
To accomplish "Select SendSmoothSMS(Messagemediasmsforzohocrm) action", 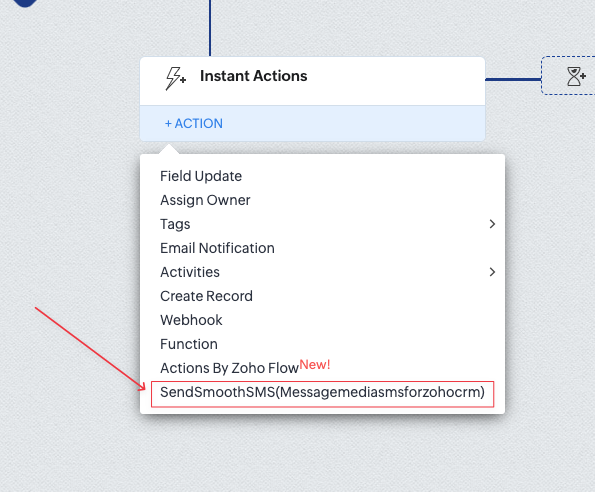I will point(322,392).
